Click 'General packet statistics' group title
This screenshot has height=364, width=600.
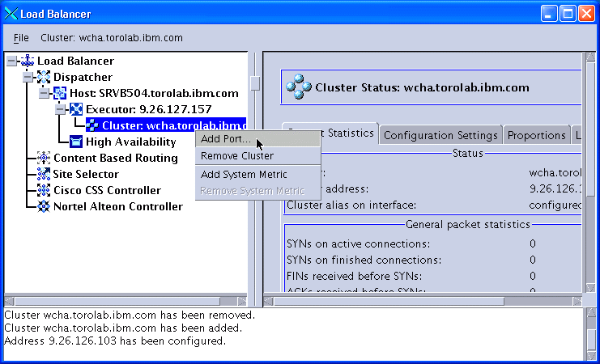[x=467, y=224]
